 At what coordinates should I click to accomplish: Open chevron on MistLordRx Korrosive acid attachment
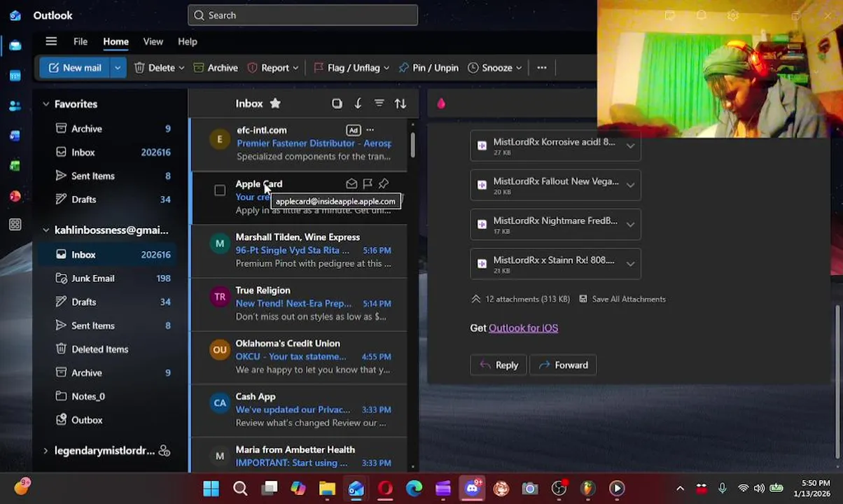tap(630, 146)
